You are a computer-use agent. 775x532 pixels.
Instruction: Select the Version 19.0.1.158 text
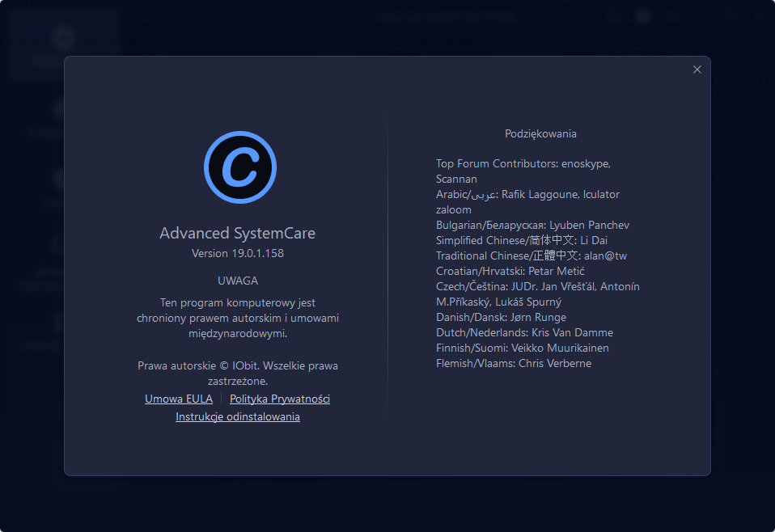point(238,253)
